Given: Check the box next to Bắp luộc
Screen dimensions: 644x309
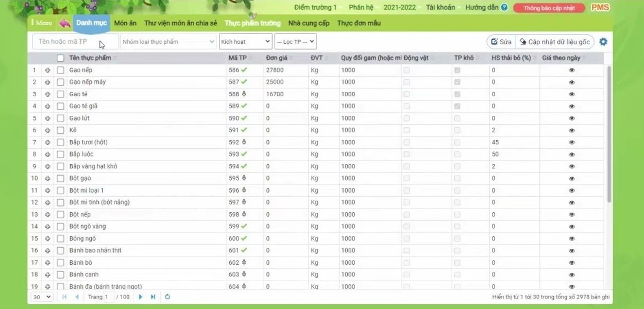Looking at the screenshot, I should pyautogui.click(x=61, y=154).
